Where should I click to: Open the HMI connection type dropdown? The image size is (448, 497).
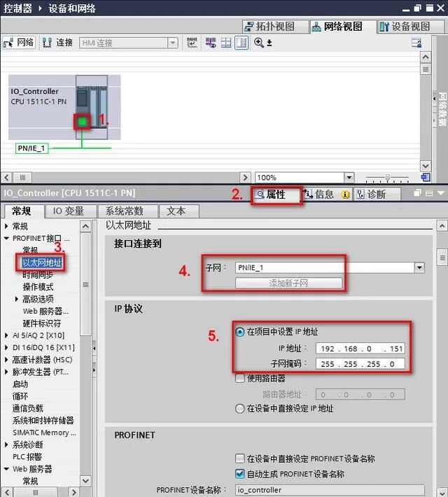173,43
